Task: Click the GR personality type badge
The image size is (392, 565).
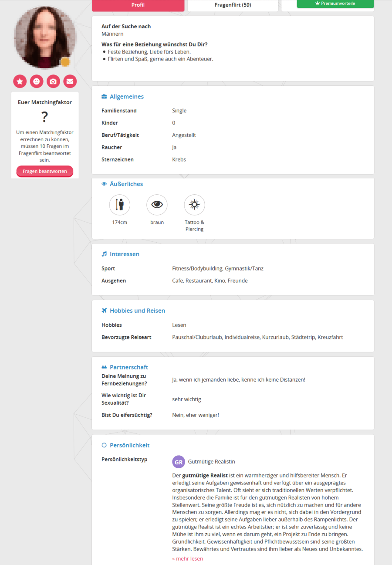Action: click(x=179, y=462)
